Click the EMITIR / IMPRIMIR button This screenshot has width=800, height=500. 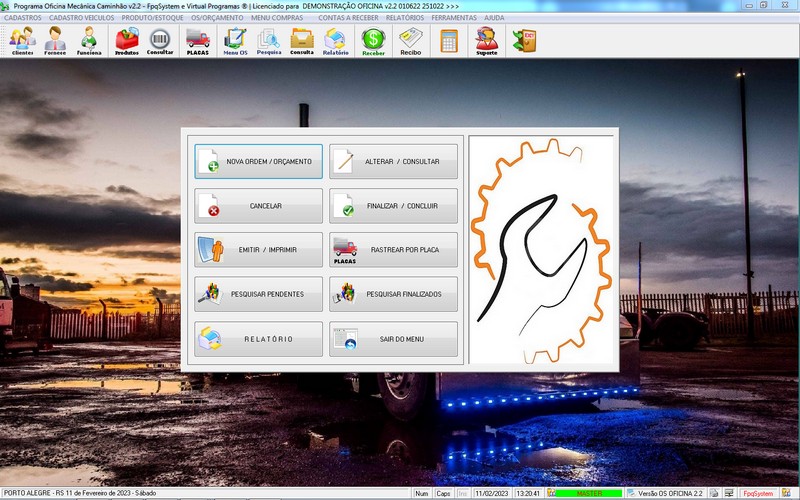[x=258, y=249]
